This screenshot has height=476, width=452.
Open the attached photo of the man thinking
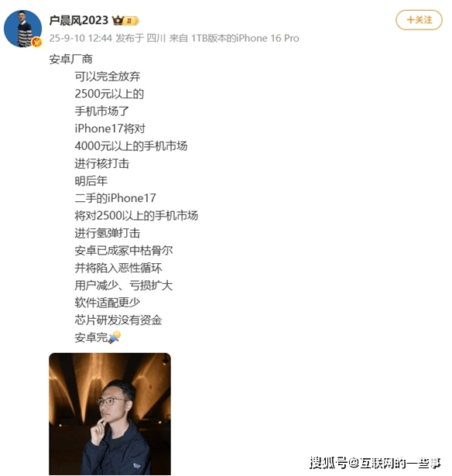pos(110,414)
